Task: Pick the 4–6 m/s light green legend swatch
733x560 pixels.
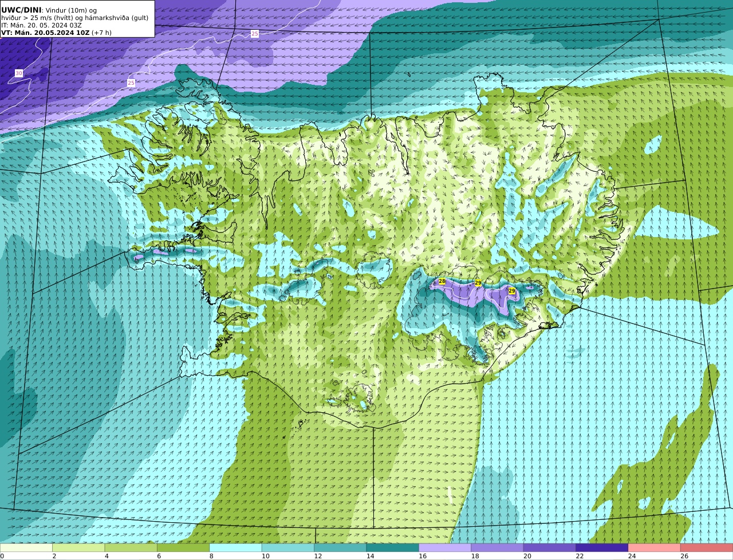Action: 131,548
